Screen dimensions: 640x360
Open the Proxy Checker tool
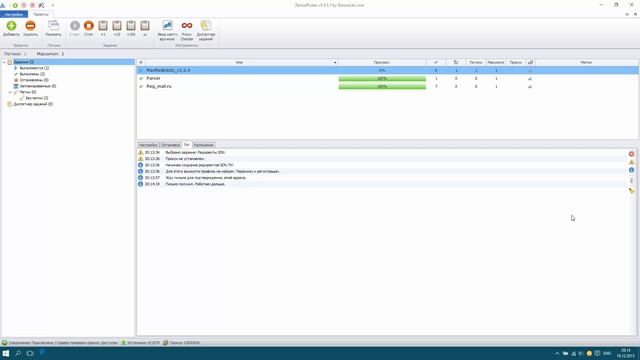coord(187,30)
